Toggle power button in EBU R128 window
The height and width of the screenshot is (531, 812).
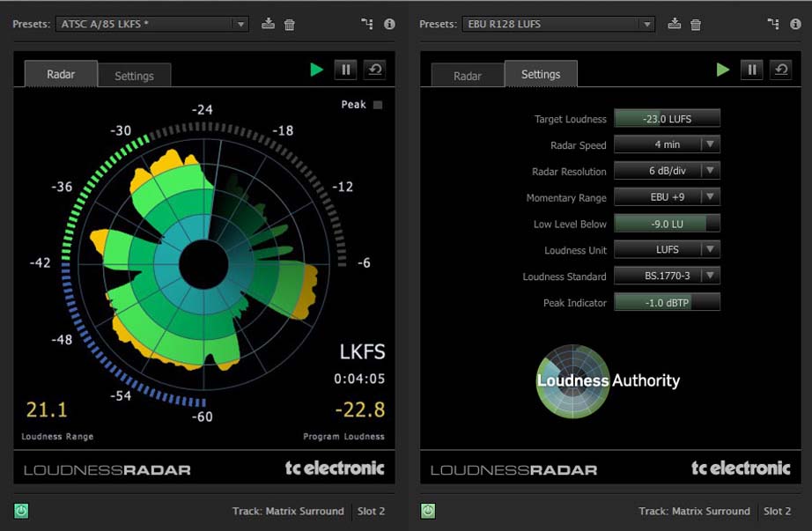(x=428, y=512)
